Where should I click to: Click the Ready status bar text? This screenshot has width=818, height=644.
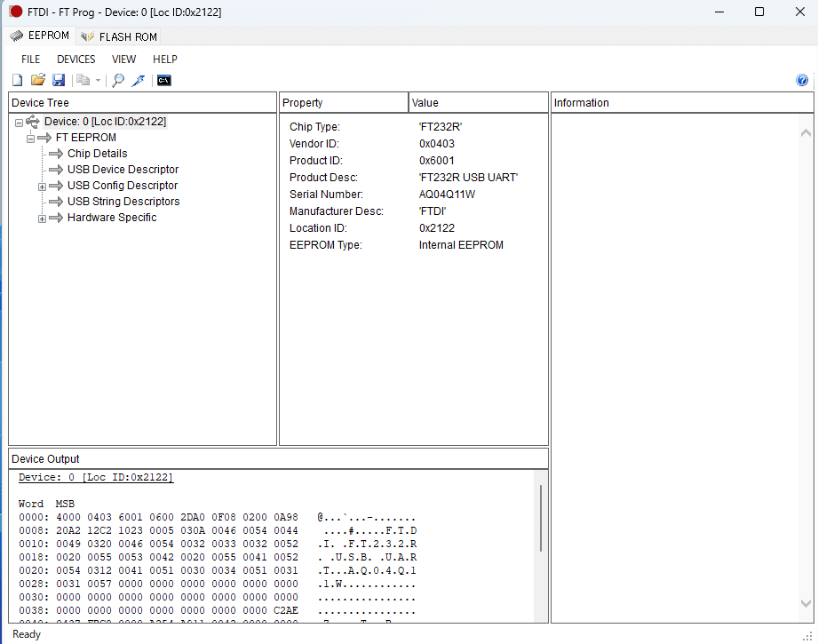27,634
